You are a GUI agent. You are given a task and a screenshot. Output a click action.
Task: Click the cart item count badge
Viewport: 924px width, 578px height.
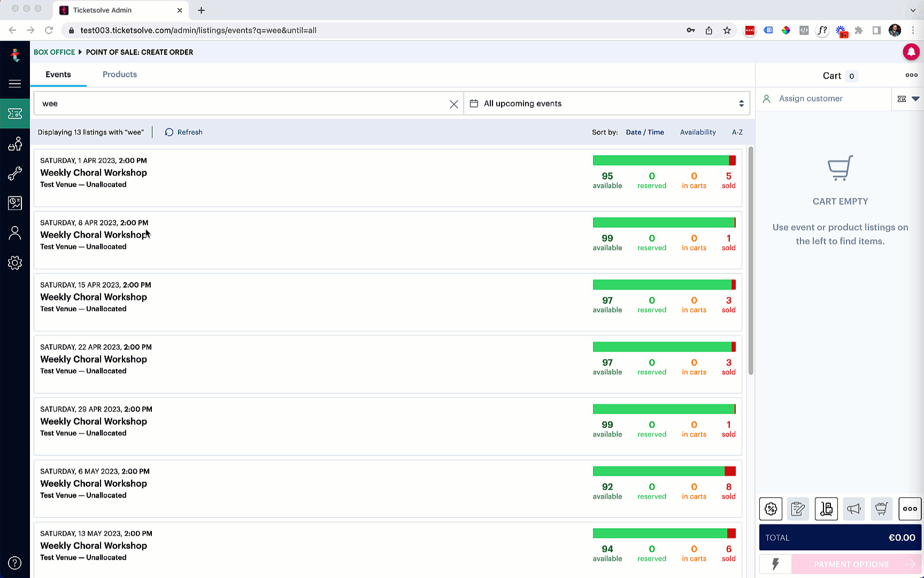[852, 76]
